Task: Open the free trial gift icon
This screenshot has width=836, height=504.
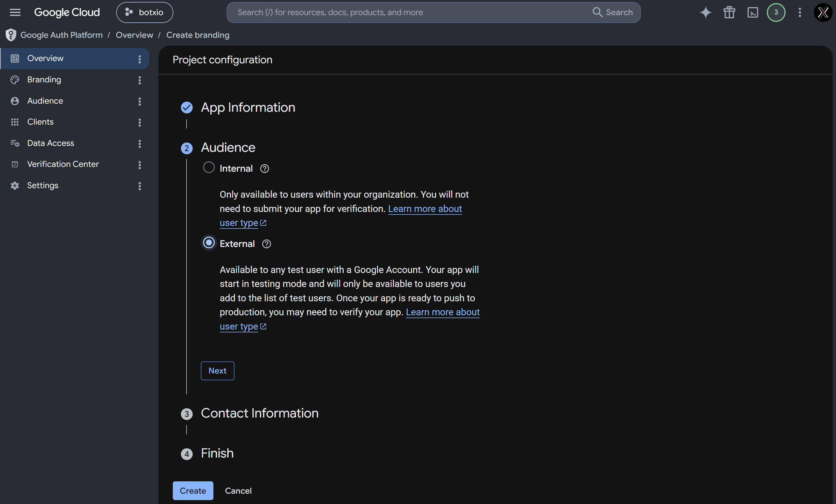Action: click(x=729, y=13)
